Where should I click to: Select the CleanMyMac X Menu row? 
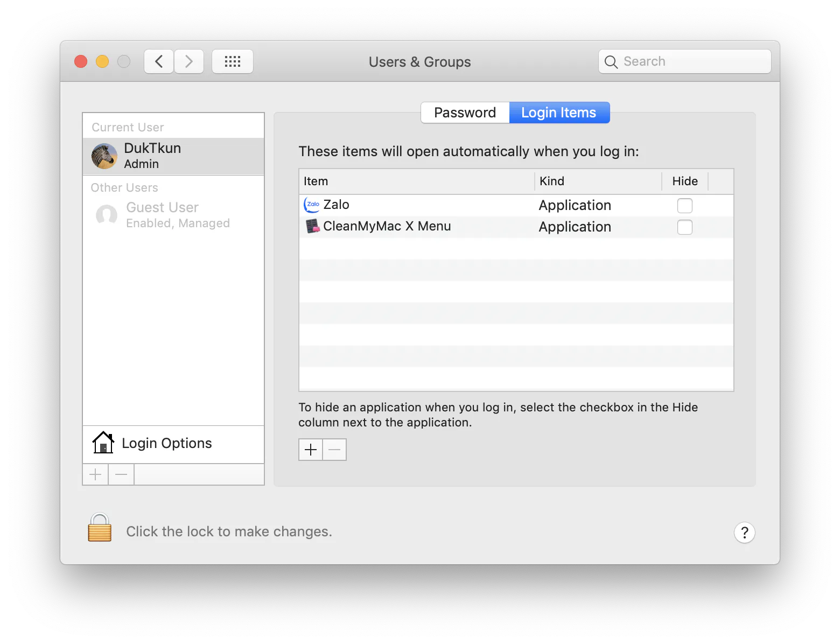coord(516,227)
